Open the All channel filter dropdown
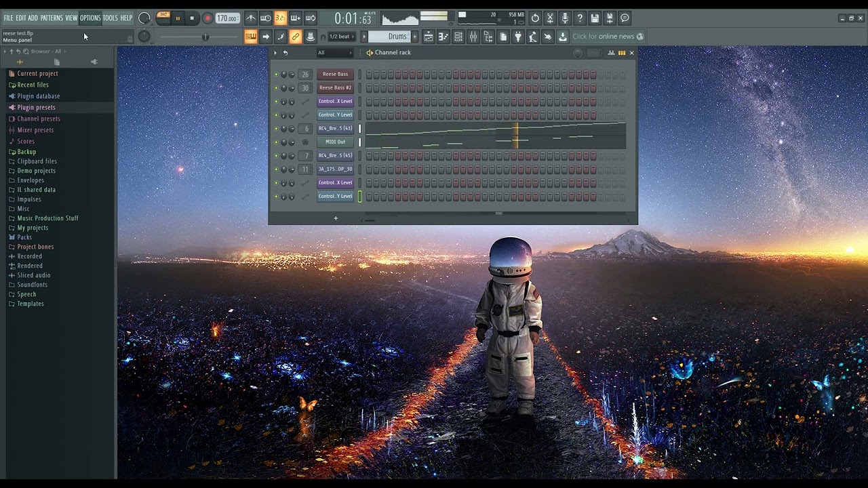Screen dimensions: 868x488 [335, 53]
